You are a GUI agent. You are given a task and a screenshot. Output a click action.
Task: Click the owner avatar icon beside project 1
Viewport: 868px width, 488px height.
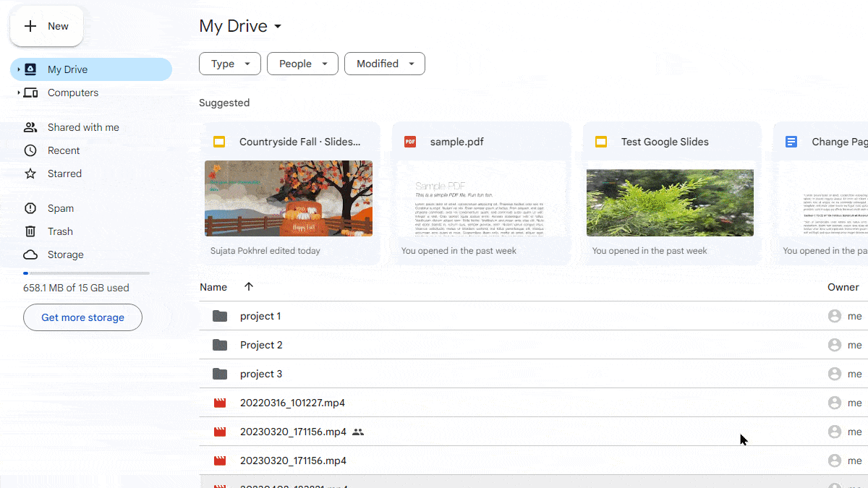point(834,316)
